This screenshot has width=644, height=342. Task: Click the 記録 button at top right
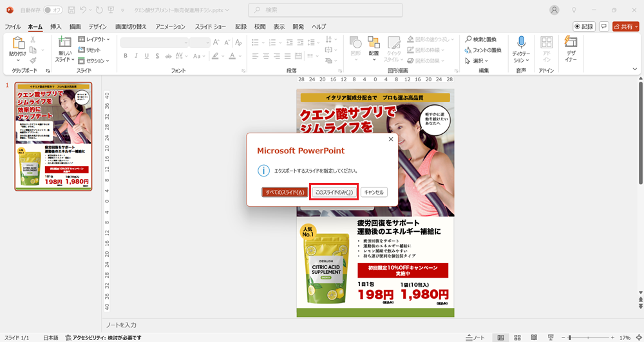584,26
